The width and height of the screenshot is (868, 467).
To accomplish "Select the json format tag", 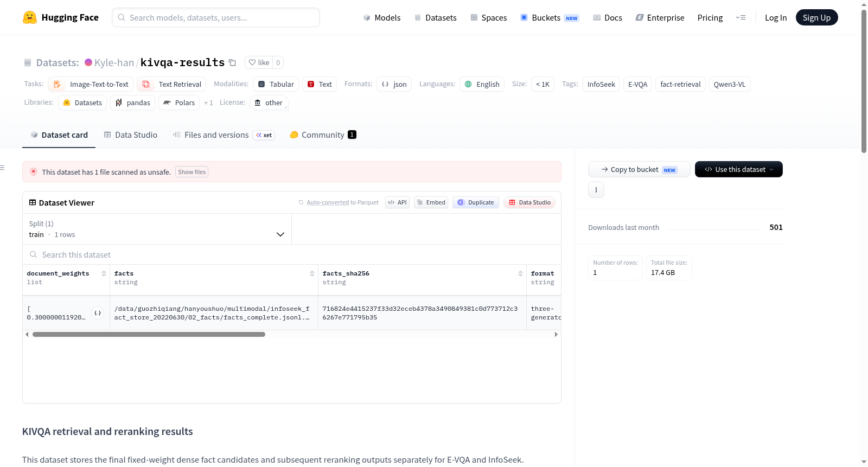I will (394, 84).
